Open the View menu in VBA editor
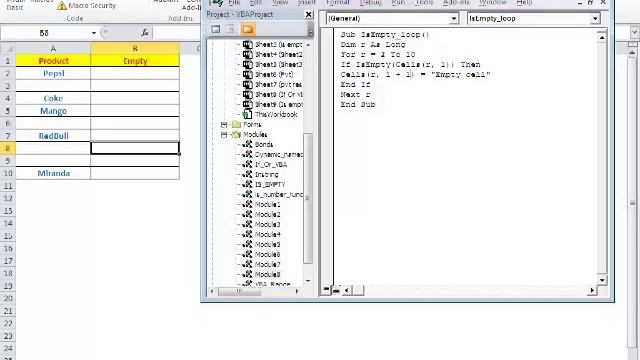The width and height of the screenshot is (640, 360). click(x=280, y=2)
